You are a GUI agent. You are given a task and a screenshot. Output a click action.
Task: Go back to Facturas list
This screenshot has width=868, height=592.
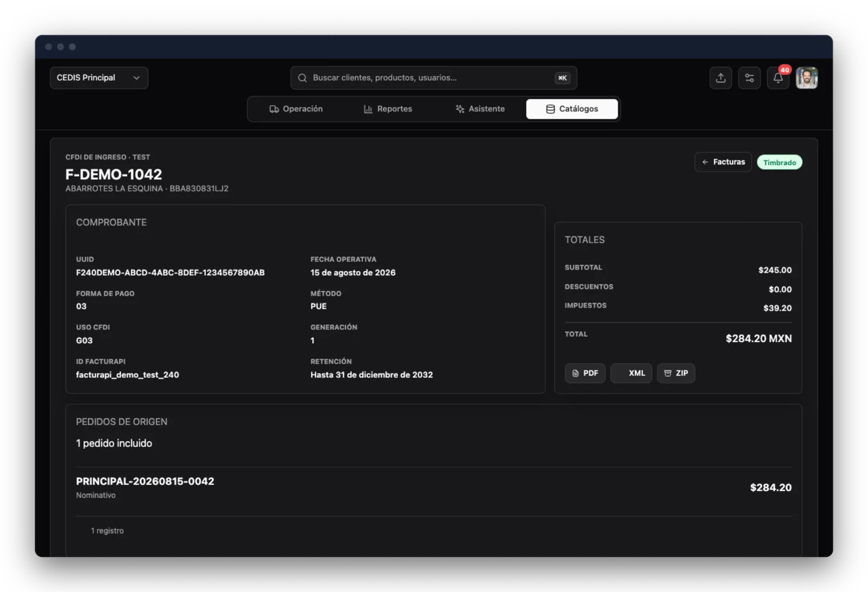point(723,162)
